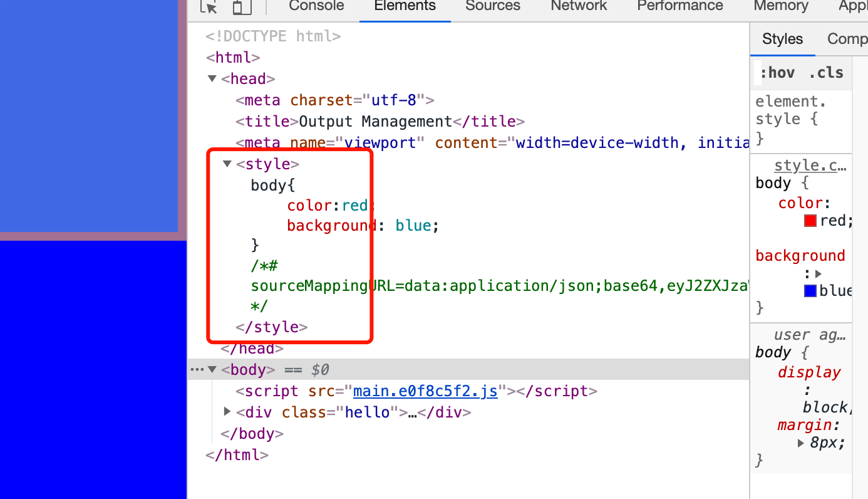Select the meta charset utf-8 node
The image size is (868, 499).
tap(335, 100)
